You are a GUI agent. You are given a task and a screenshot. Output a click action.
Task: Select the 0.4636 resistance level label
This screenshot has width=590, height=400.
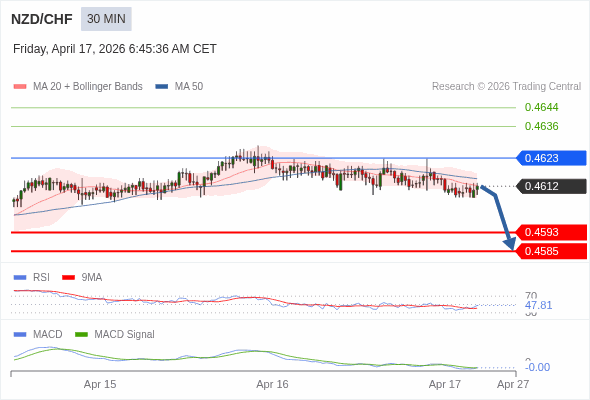541,126
